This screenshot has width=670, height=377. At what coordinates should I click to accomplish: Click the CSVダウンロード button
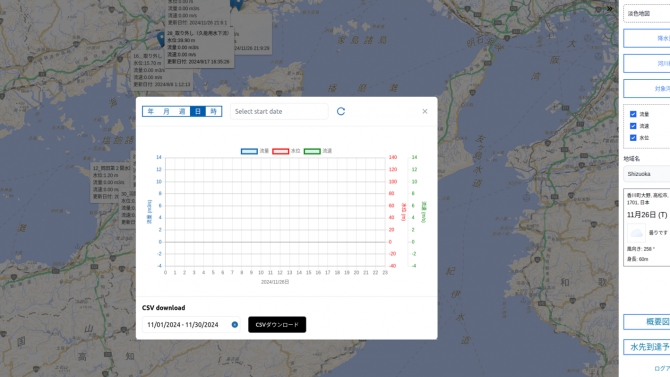coord(277,325)
